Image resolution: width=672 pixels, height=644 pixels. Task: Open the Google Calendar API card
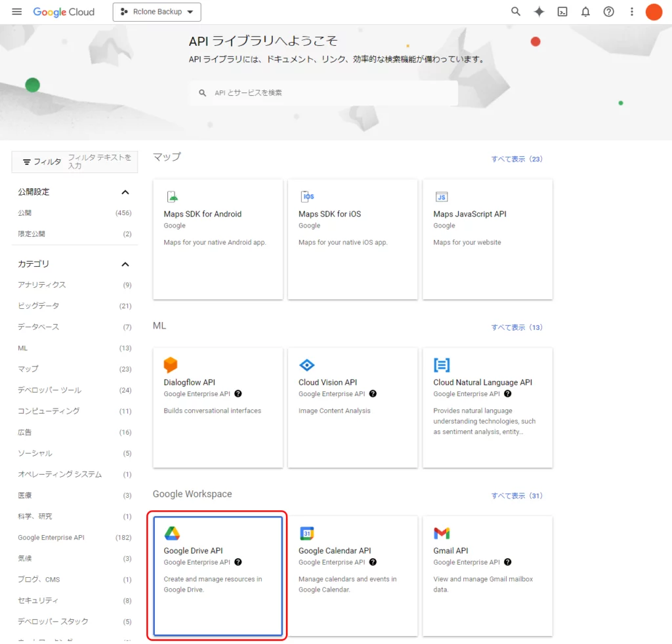pyautogui.click(x=352, y=576)
